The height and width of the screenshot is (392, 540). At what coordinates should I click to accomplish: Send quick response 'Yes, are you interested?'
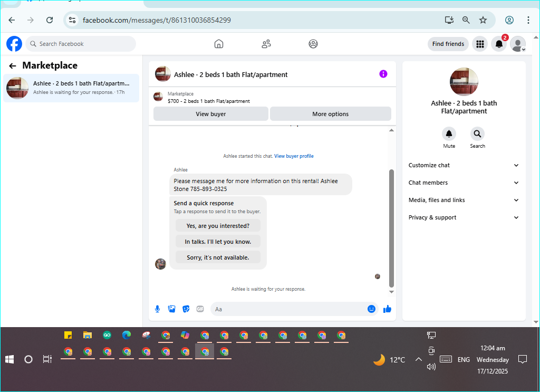click(218, 226)
